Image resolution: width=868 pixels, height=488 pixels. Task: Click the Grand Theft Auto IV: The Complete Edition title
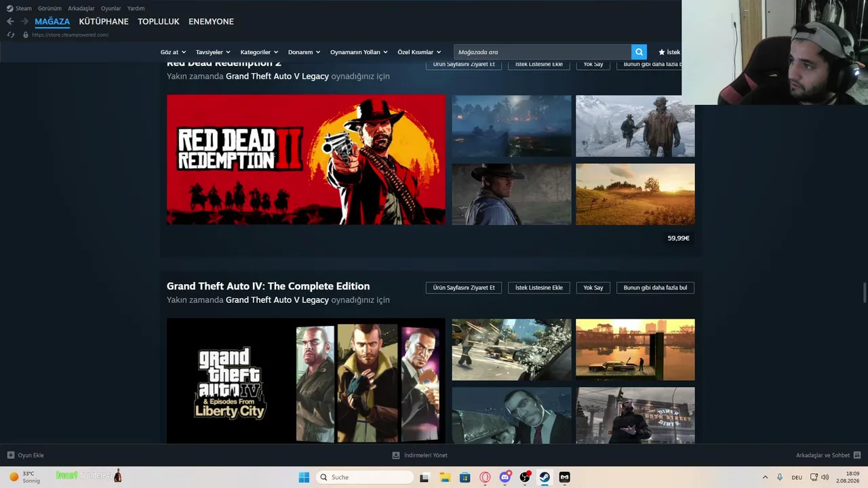coord(268,286)
